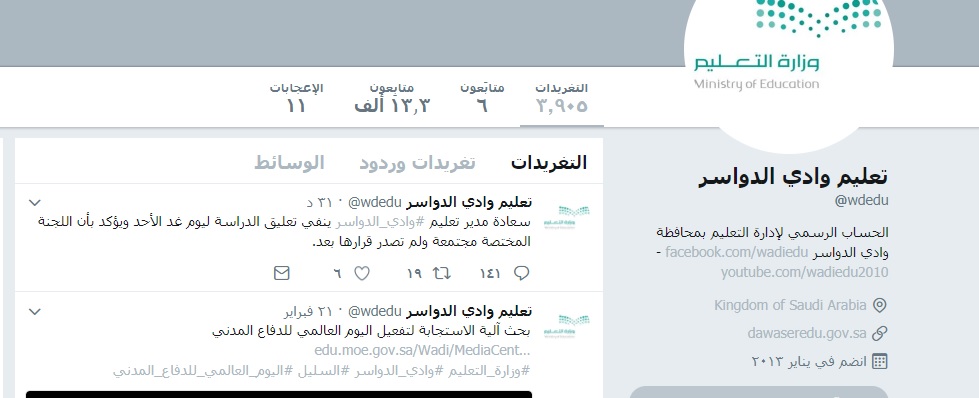Select the التغريدات timeline tab
Screen dimensions: 979x398
[x=549, y=162]
